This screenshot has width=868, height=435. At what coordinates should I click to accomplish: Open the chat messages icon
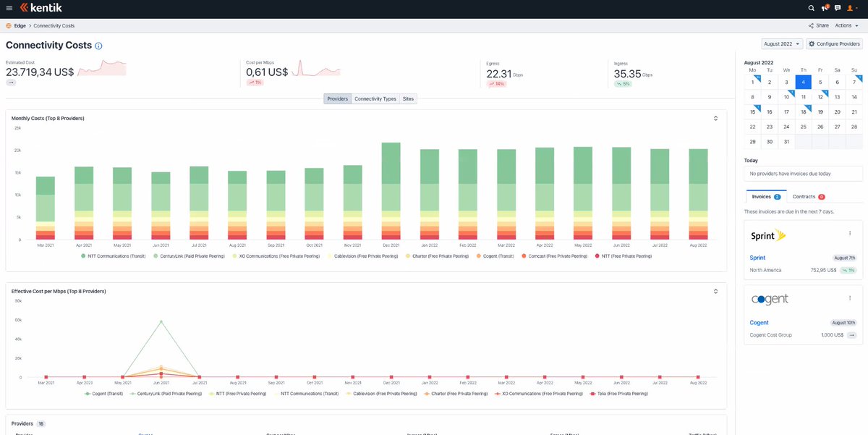point(838,8)
